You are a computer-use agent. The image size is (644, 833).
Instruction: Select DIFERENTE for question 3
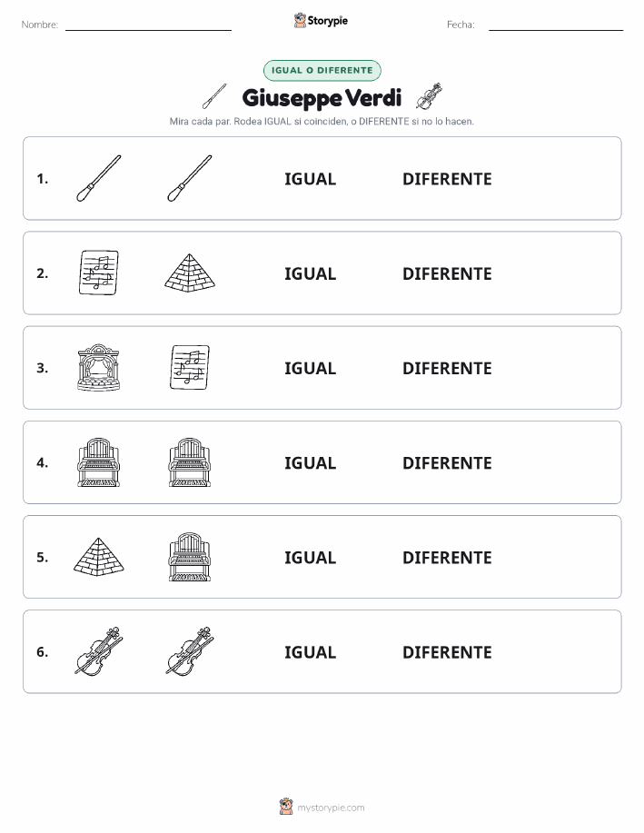click(x=447, y=368)
